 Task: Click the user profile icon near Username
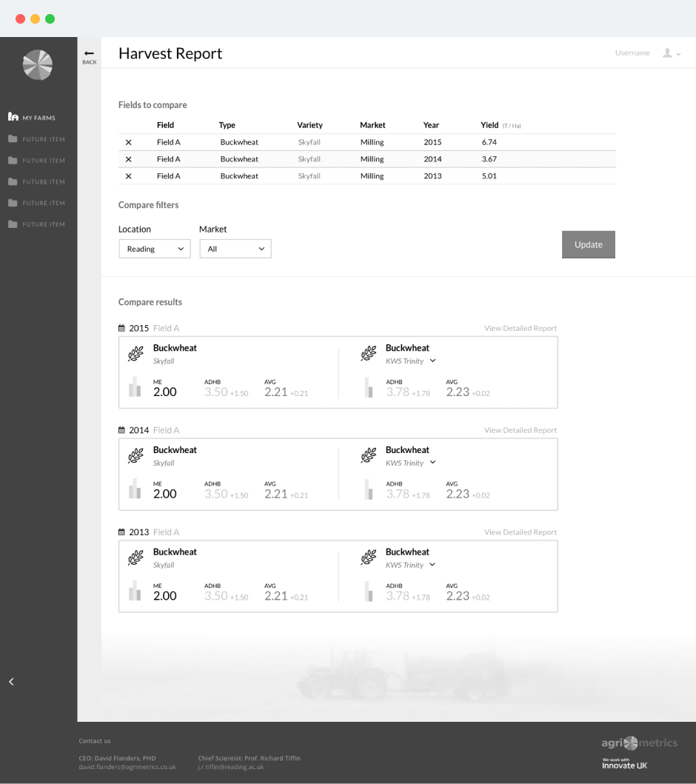click(669, 53)
